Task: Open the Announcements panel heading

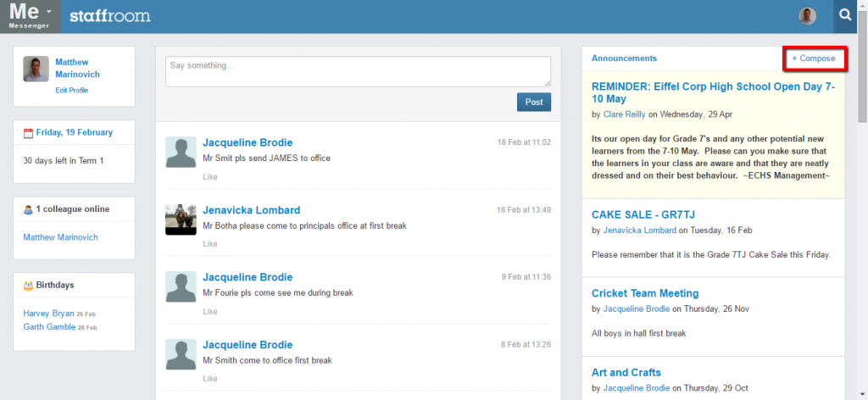Action: (624, 58)
